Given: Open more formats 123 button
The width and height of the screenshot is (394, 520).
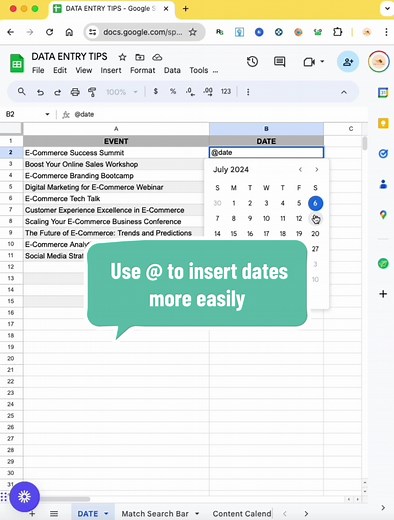Looking at the screenshot, I should tap(226, 91).
